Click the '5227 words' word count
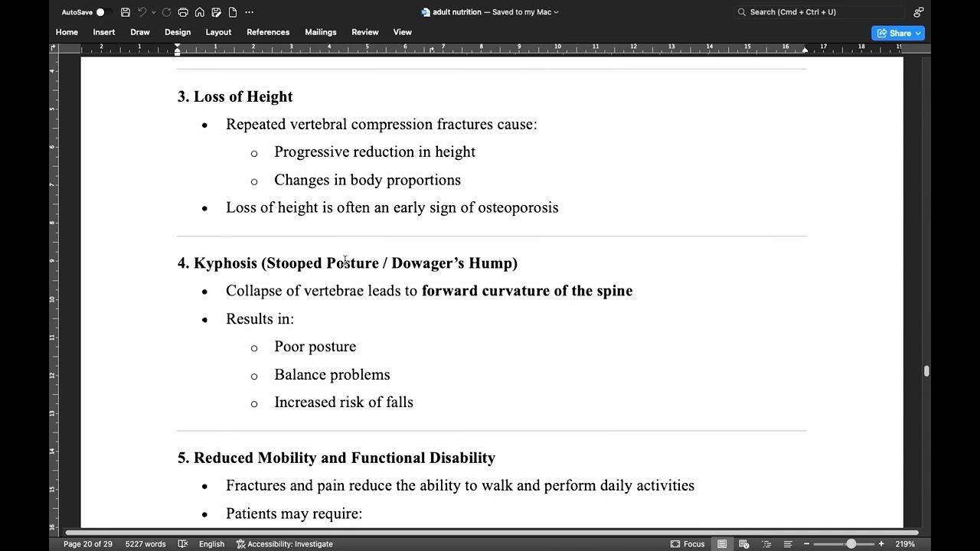980x551 pixels. tap(145, 544)
